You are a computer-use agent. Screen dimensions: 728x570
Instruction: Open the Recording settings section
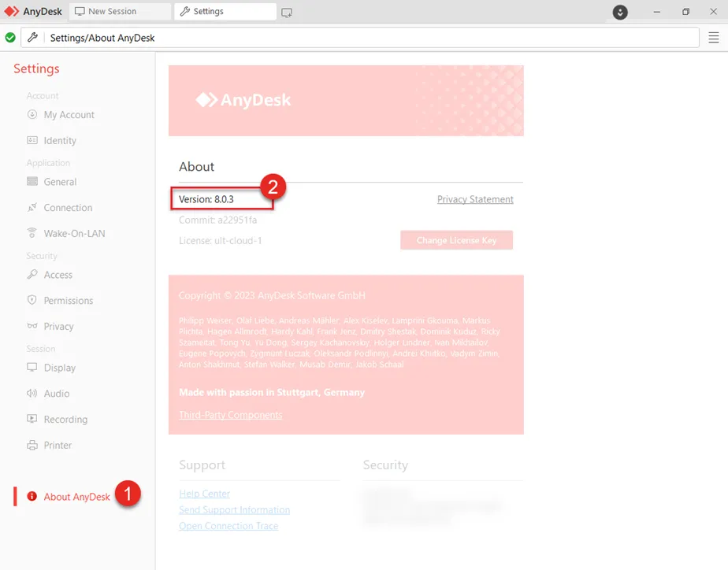[65, 420]
